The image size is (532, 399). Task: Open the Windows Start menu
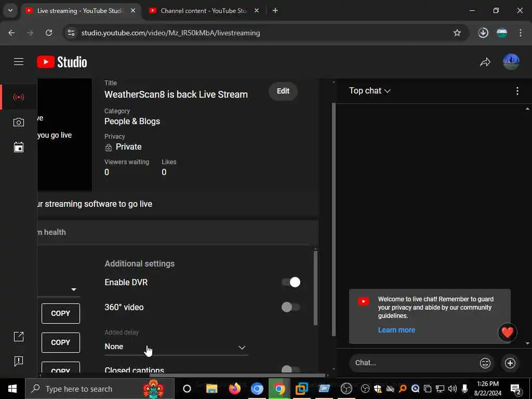[x=12, y=389]
